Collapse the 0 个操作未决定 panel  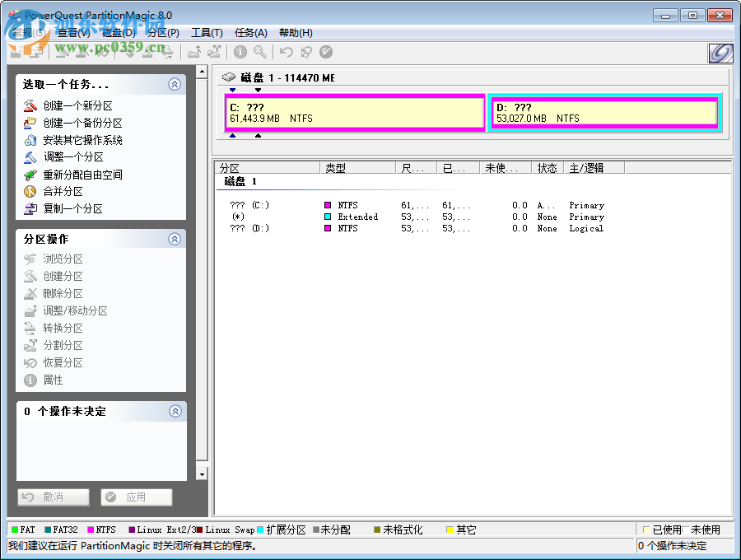coord(174,411)
